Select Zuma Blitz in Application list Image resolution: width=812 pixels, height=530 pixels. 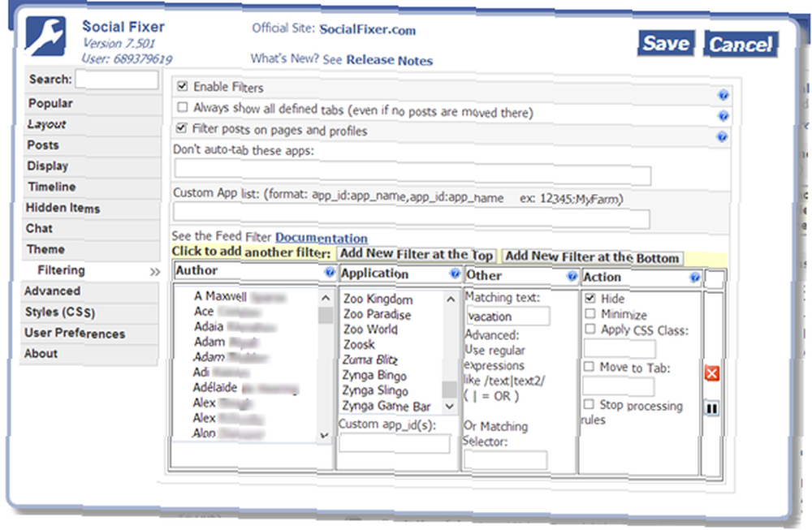[369, 360]
